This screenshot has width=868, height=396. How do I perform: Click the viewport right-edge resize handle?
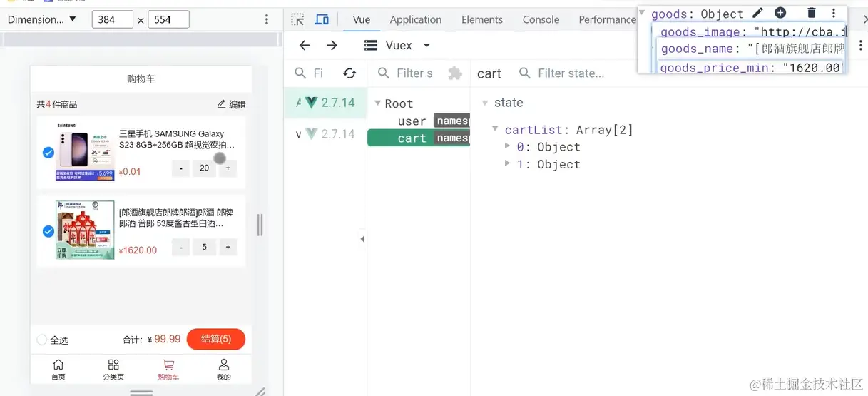[x=260, y=225]
